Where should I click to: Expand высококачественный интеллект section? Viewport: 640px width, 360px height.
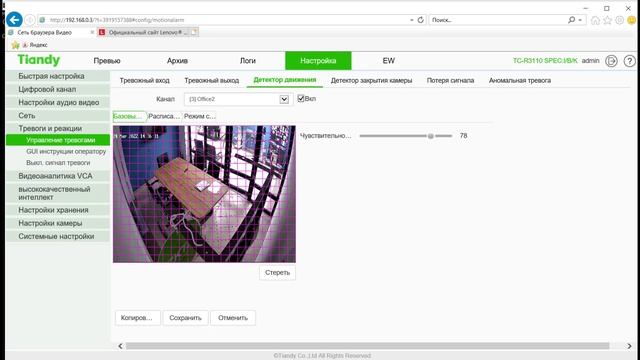(58, 193)
